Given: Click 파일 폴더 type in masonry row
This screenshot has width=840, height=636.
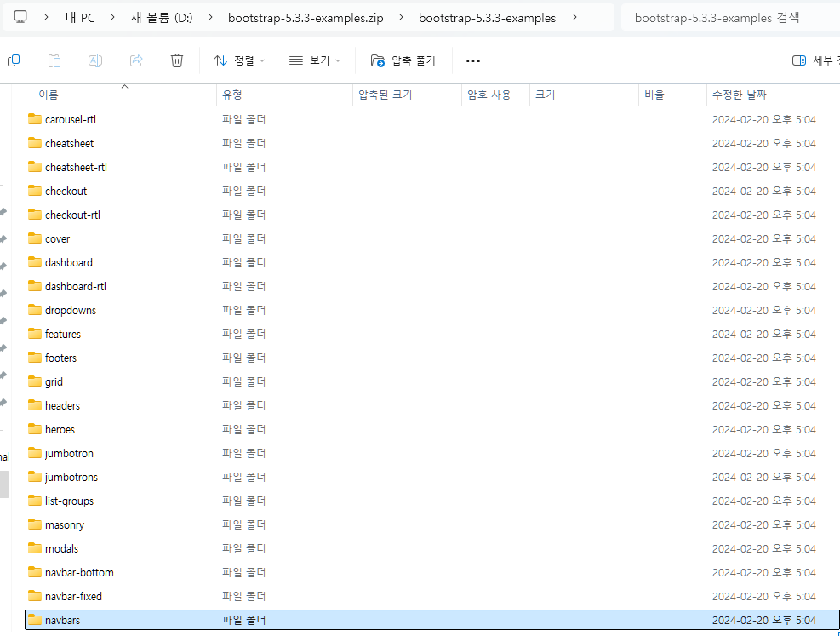Looking at the screenshot, I should (243, 524).
